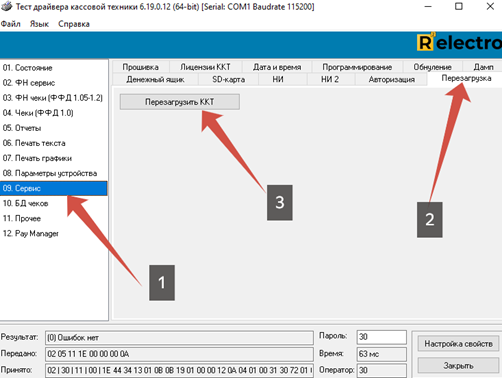Viewport: 502px width, 378px height.
Task: Minimize the window
Action: pos(428,6)
